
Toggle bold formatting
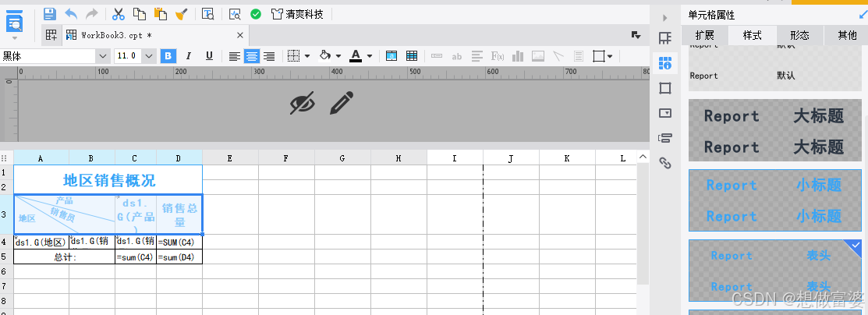[x=168, y=56]
